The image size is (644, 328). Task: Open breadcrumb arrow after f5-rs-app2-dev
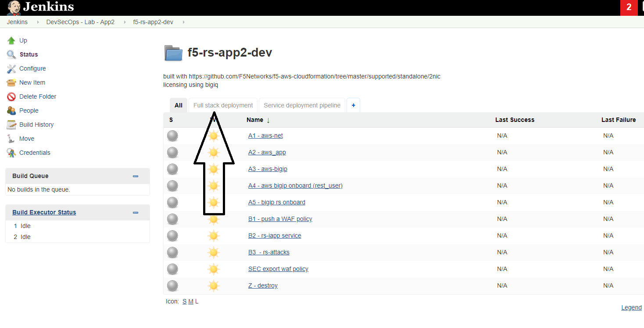[183, 22]
